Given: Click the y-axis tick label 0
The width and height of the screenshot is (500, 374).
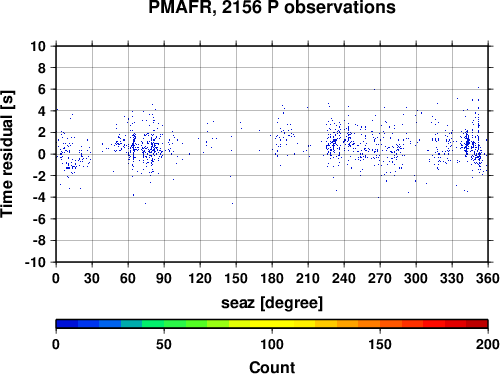Looking at the screenshot, I should pos(42,154).
